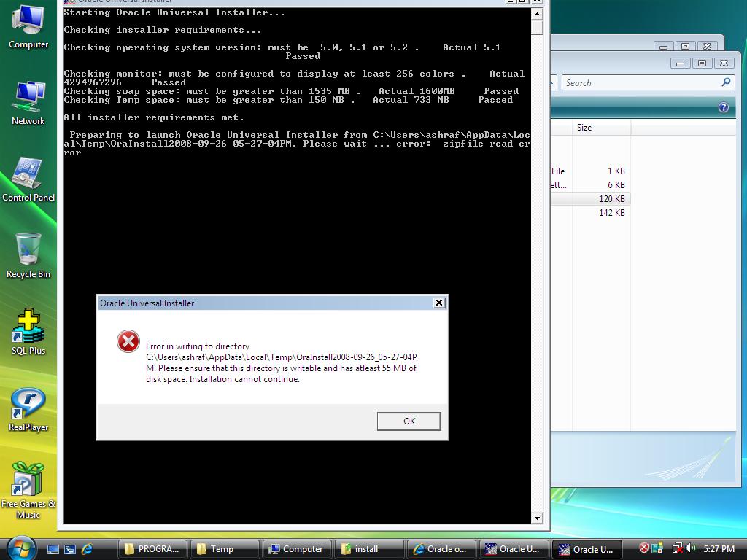This screenshot has height=560, width=747.
Task: Maximize the front Explorer window
Action: [x=702, y=63]
